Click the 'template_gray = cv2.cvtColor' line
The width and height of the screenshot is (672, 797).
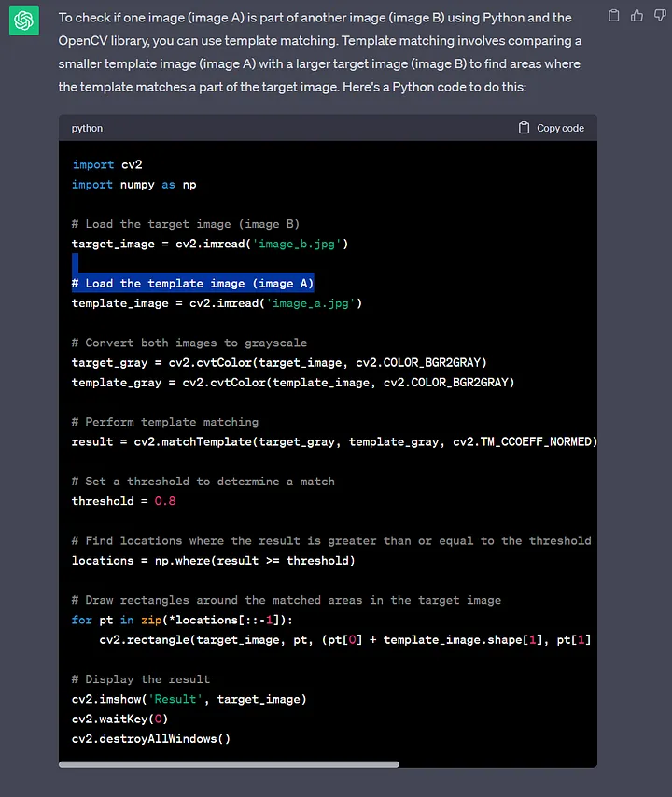pos(293,383)
